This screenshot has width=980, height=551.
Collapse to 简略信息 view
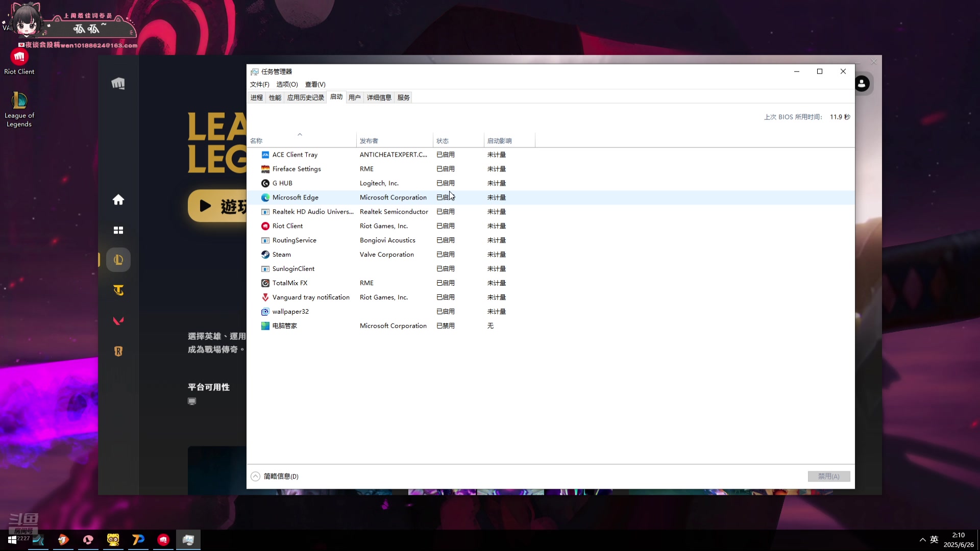point(275,476)
